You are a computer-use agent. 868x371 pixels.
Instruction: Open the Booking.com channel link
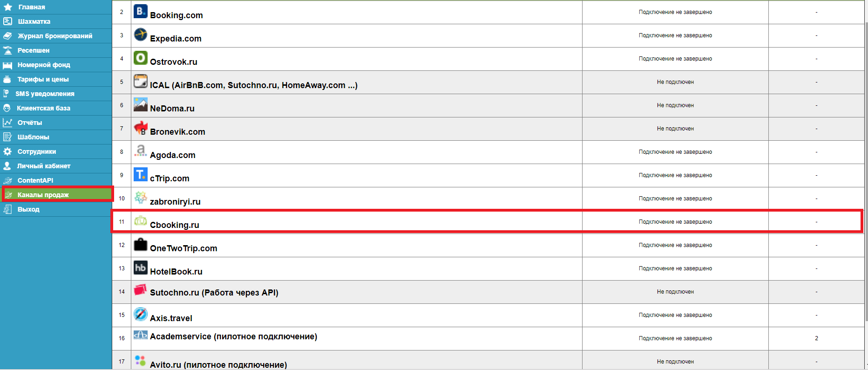coord(176,15)
